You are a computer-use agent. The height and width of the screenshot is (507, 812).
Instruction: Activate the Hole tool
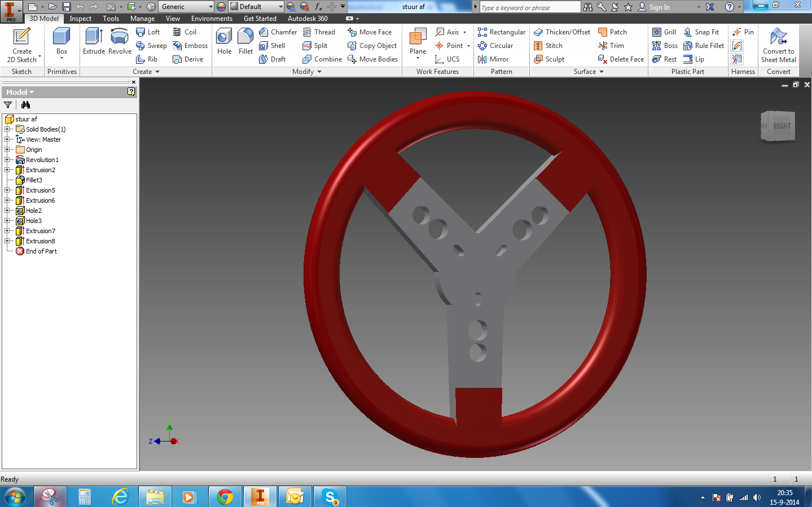(224, 42)
